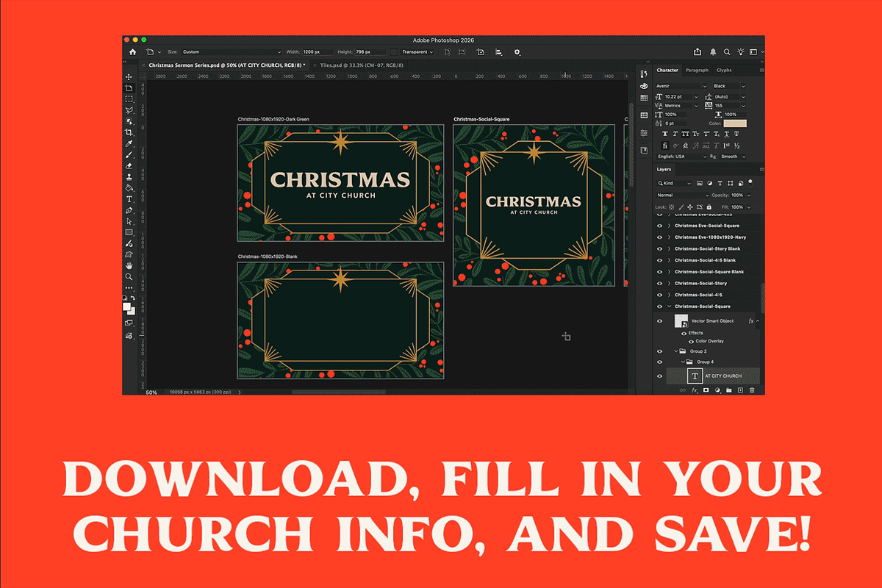Hide the Christmas Eve-1080x1920-Navy group
The height and width of the screenshot is (588, 882).
coord(659,237)
